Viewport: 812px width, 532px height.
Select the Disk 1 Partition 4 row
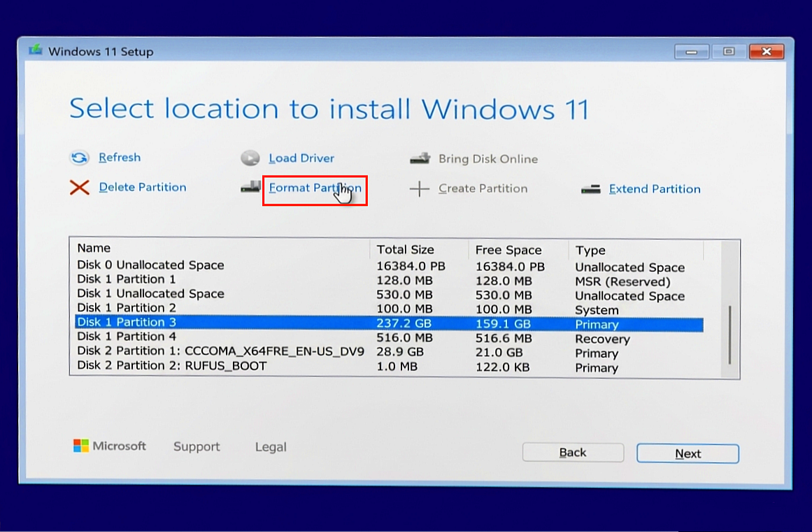point(389,338)
